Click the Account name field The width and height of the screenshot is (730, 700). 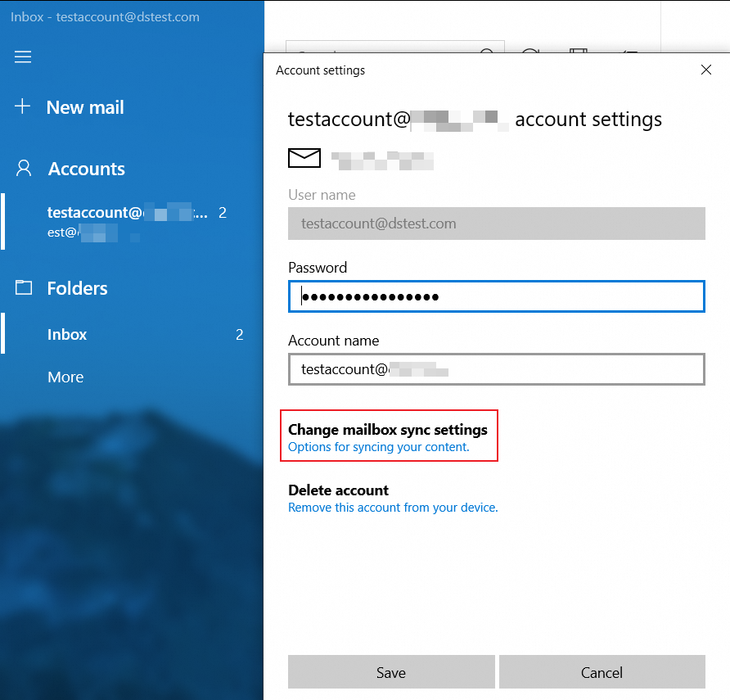coord(496,369)
